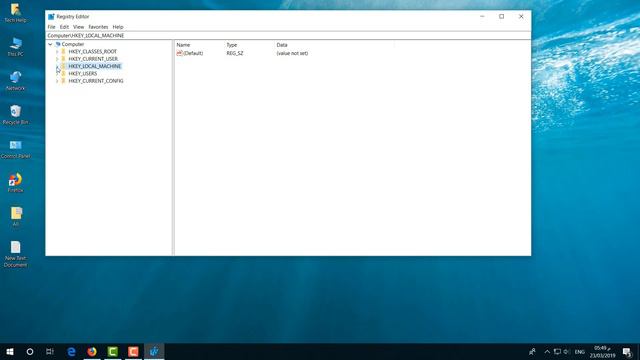The height and width of the screenshot is (360, 640).
Task: Open the orange taskbar app
Action: 133,351
